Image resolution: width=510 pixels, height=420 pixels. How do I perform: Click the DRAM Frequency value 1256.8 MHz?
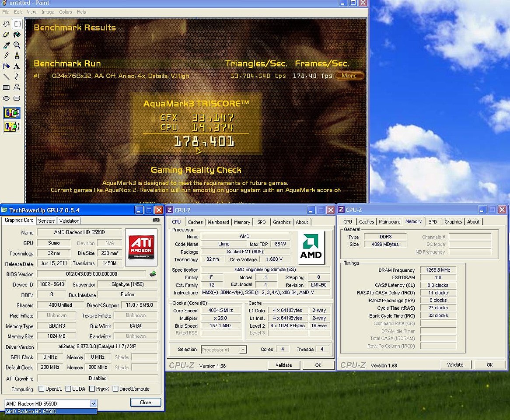(x=438, y=270)
